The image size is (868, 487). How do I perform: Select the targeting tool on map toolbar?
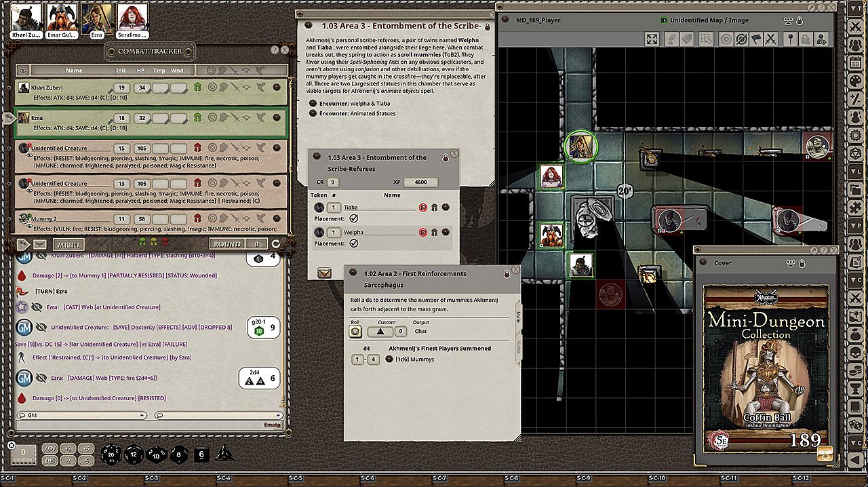click(726, 40)
